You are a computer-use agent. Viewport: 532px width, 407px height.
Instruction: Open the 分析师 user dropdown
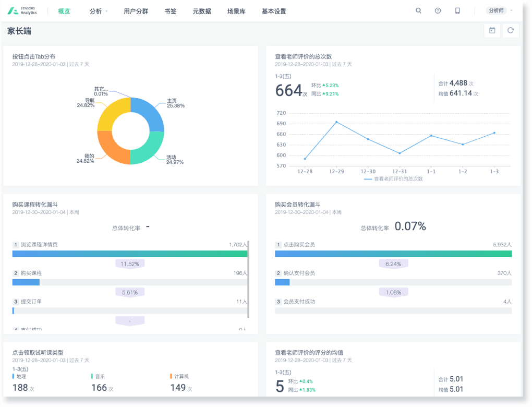pos(499,11)
